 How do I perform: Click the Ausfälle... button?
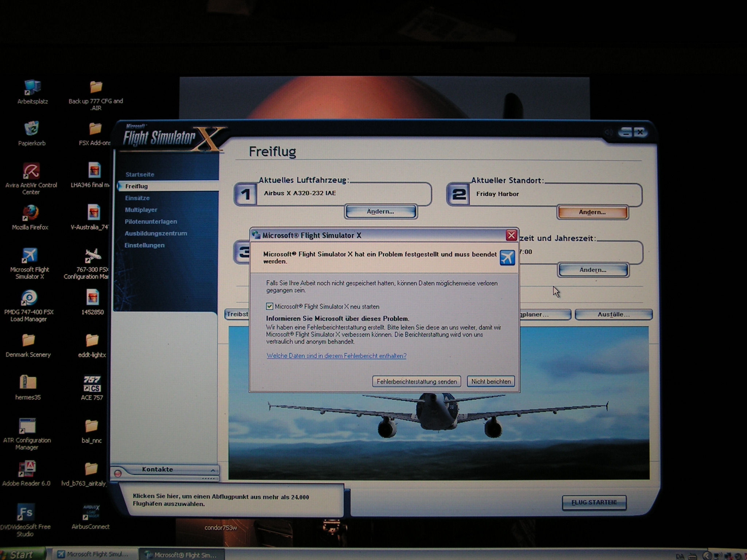coord(614,314)
